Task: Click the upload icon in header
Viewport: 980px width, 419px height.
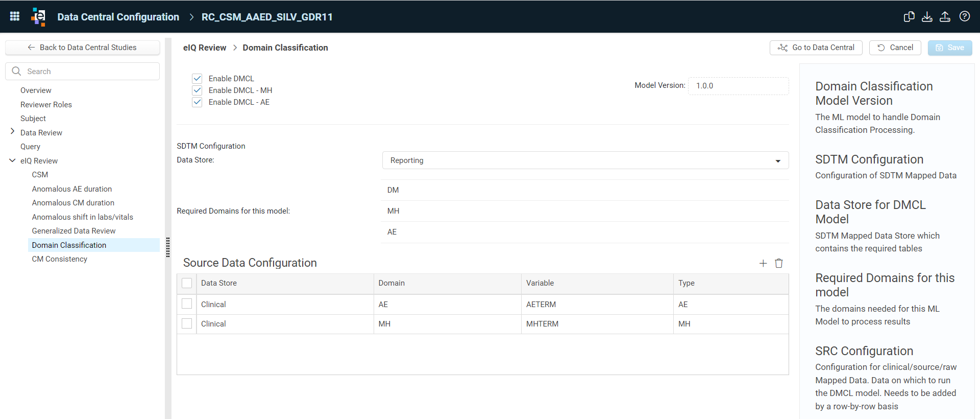Action: 945,16
